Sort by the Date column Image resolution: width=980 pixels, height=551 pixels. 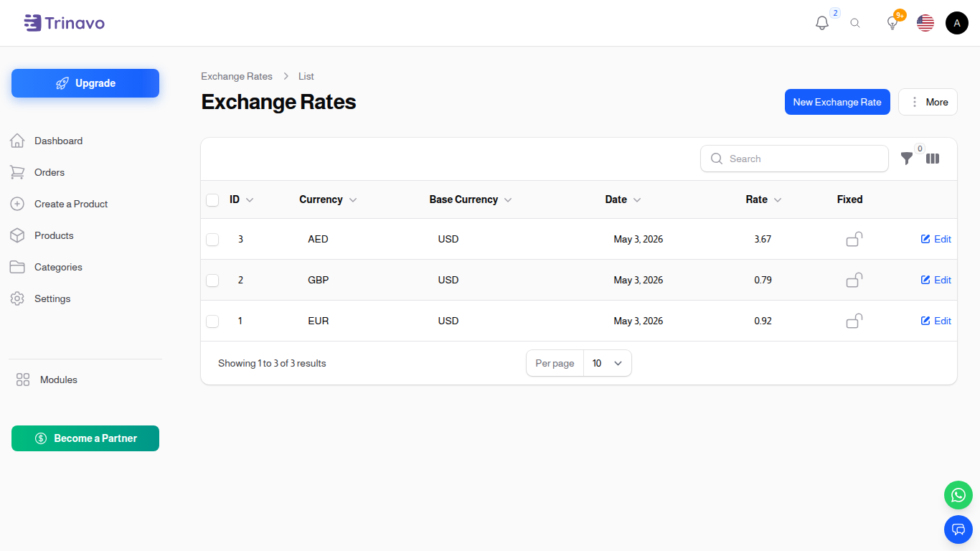pyautogui.click(x=623, y=199)
